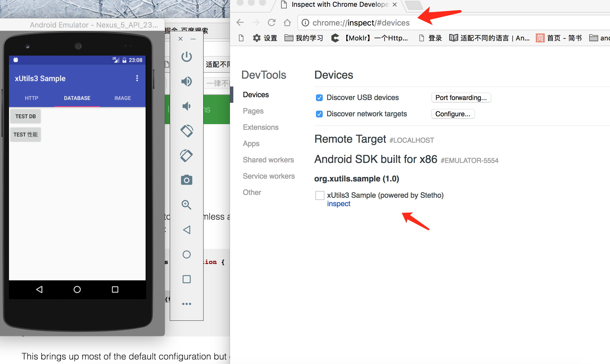Select Apps in the DevTools sidebar
This screenshot has width=610, height=364.
coord(251,144)
